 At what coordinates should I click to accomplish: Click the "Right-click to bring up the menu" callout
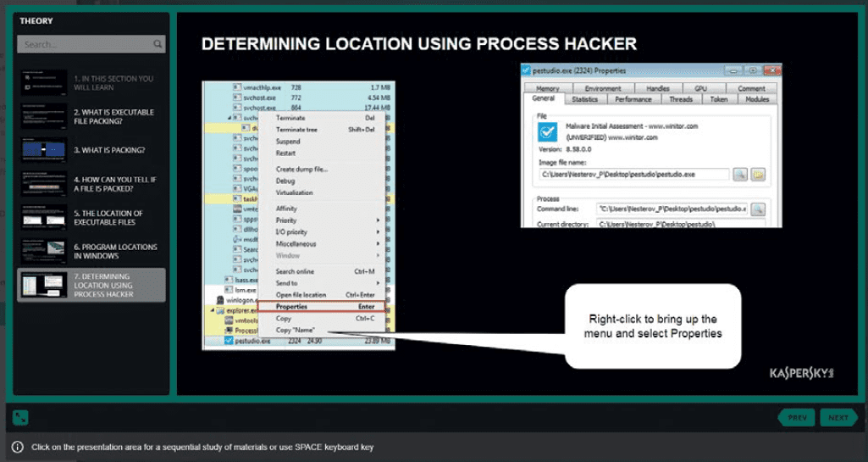tap(653, 326)
